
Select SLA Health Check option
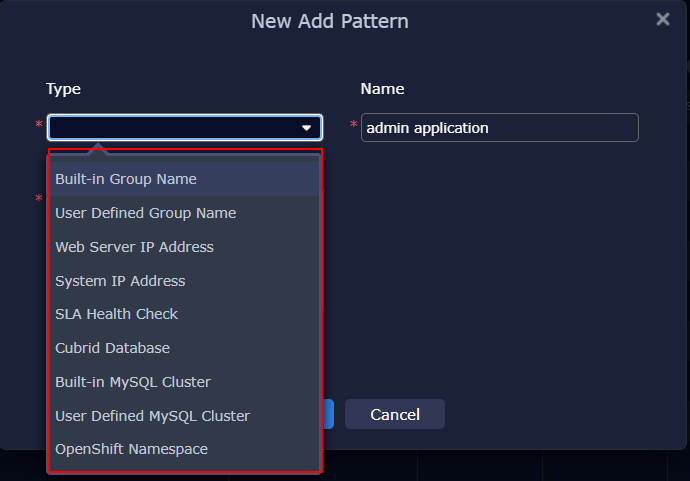pos(116,314)
